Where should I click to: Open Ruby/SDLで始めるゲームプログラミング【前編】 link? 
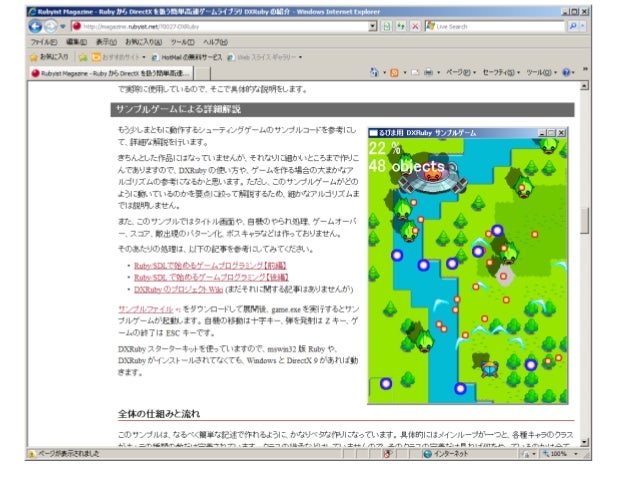click(210, 265)
